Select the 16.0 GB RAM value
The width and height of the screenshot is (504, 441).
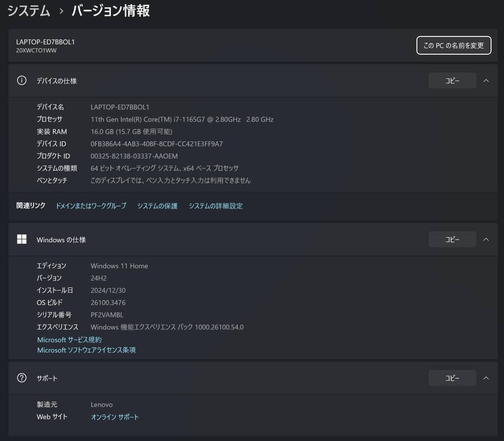coord(131,131)
